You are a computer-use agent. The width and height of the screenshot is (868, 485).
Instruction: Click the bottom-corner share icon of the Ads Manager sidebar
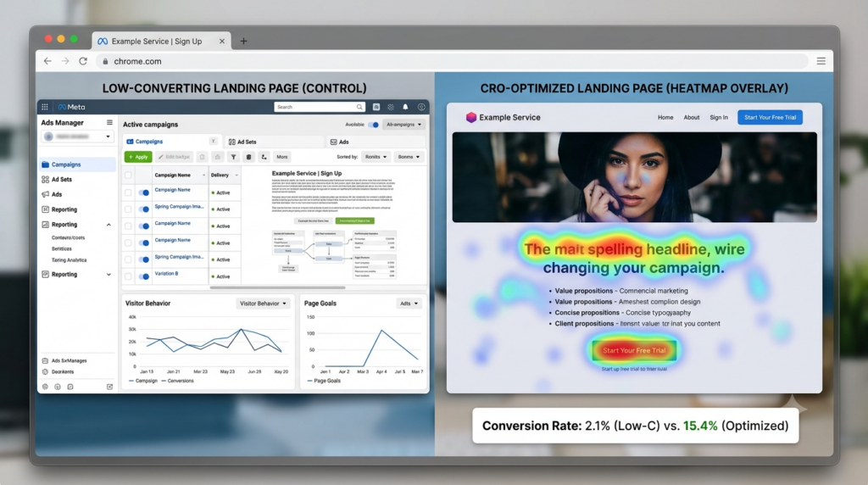pos(109,387)
